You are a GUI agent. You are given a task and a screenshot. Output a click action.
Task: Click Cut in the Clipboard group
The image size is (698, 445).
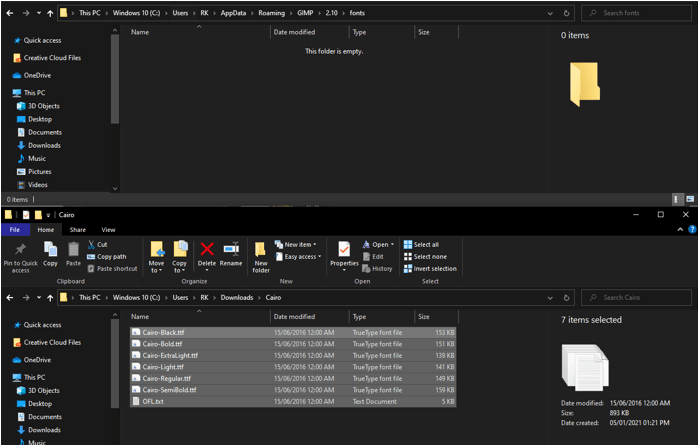click(x=97, y=244)
